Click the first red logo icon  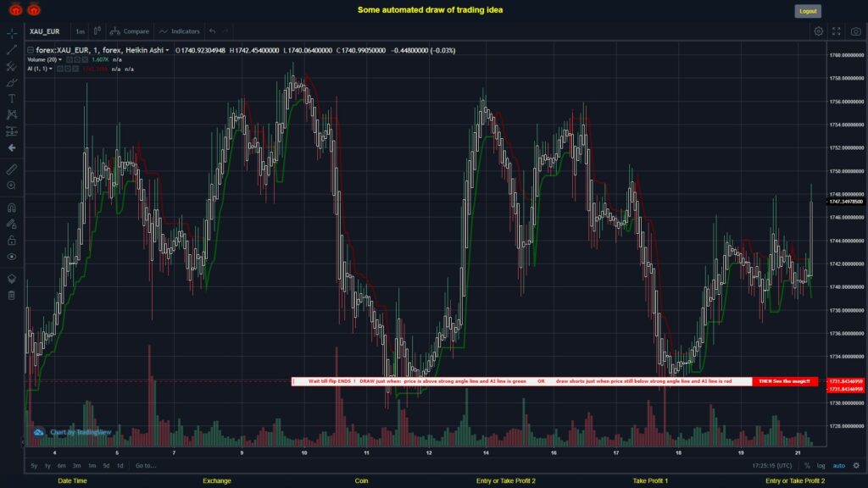click(15, 9)
